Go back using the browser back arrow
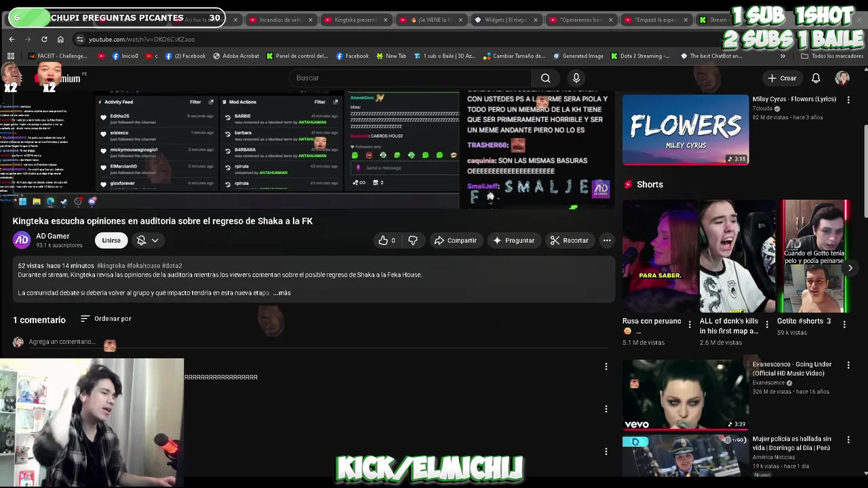The width and height of the screenshot is (868, 488). click(x=12, y=39)
